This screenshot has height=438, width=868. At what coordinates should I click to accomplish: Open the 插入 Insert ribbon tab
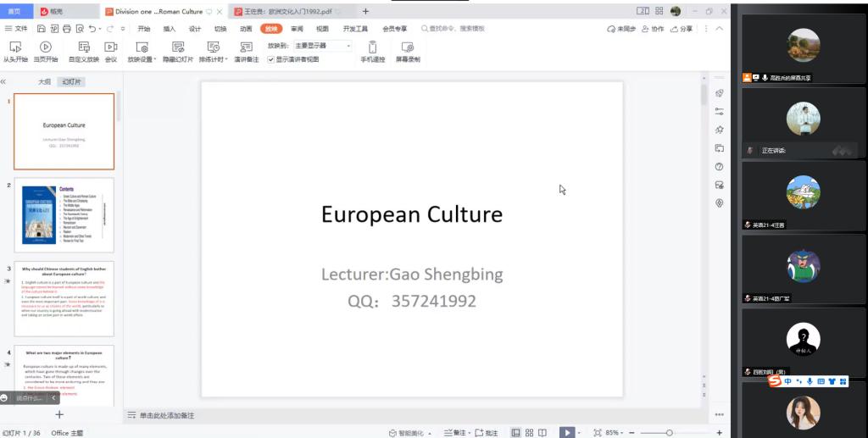point(170,29)
